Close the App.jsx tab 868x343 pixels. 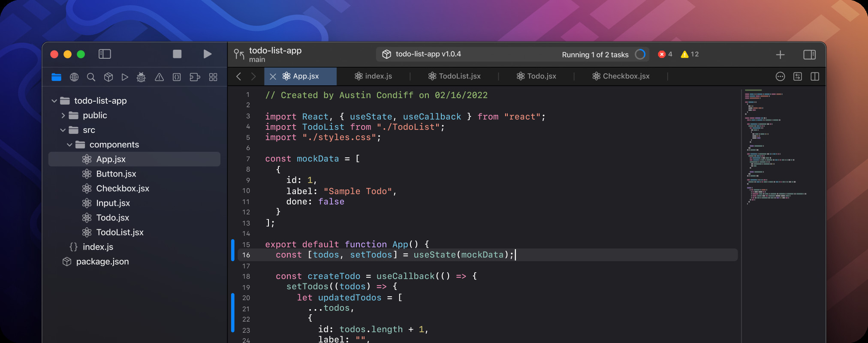273,76
